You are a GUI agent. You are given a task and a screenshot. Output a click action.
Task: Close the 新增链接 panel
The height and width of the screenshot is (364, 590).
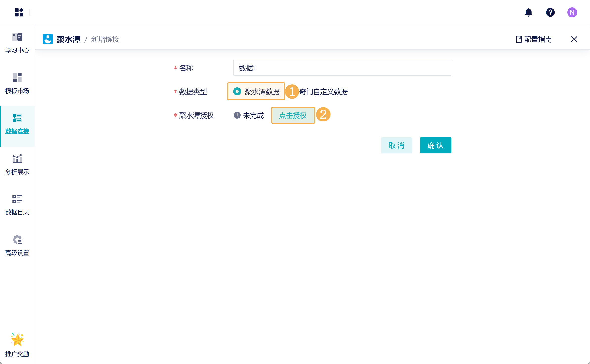point(574,39)
